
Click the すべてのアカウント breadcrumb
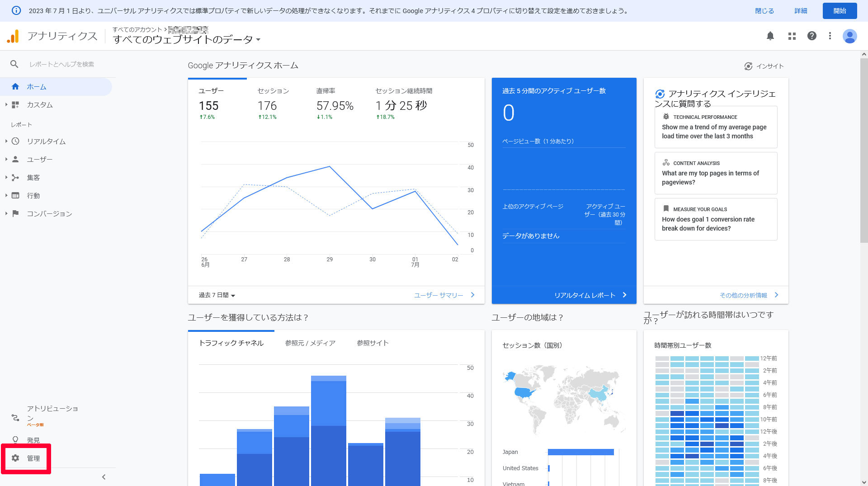137,29
